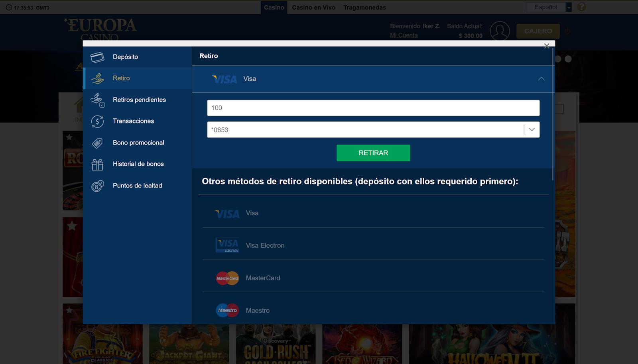Click the CAJERO button
This screenshot has width=638, height=364.
538,31
